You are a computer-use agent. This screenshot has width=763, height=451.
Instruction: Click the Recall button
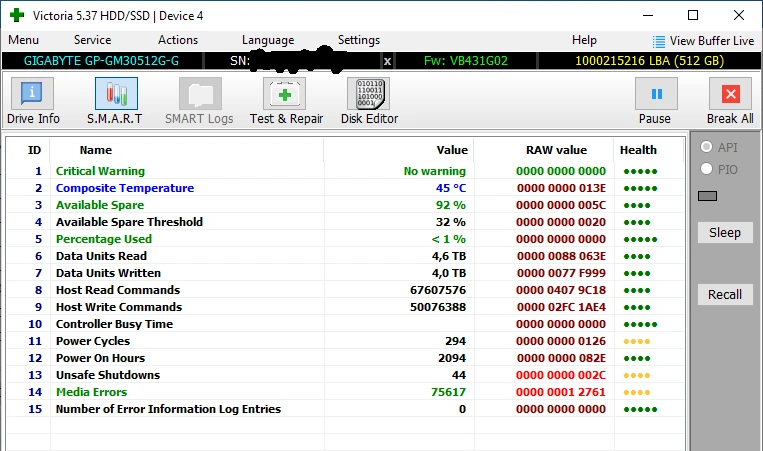click(x=725, y=294)
